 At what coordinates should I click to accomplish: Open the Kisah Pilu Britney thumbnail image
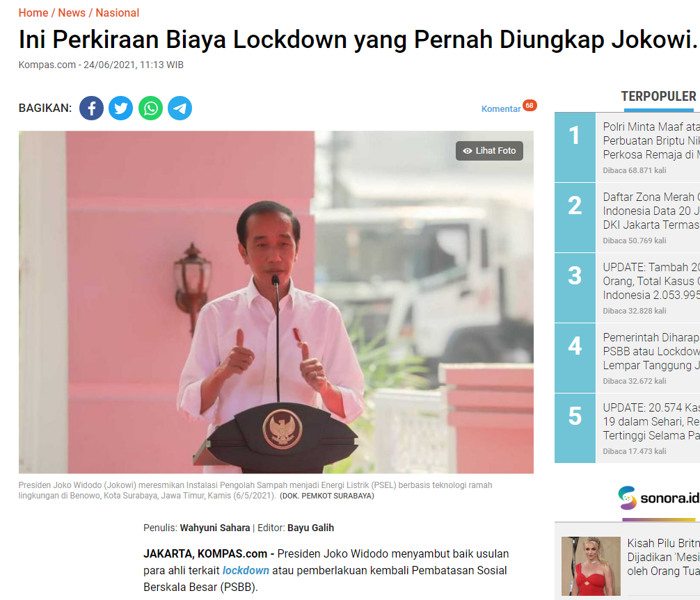[591, 566]
